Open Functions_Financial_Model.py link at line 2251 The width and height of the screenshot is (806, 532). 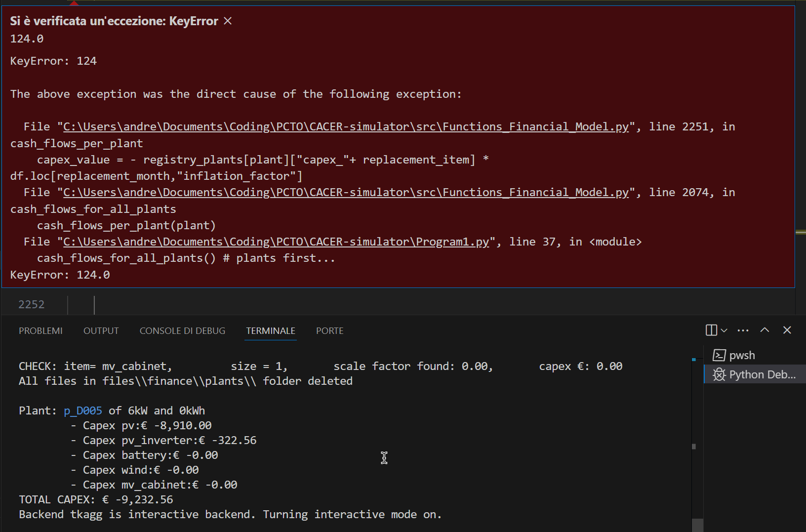[x=346, y=127]
